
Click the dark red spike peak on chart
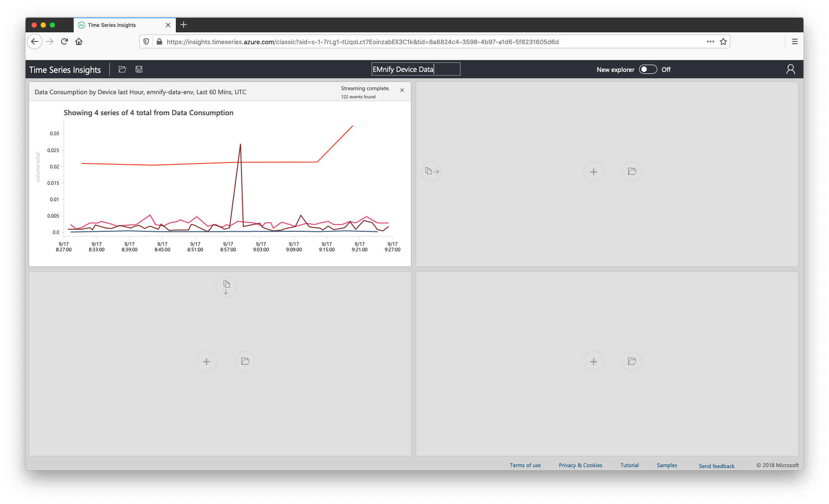(240, 145)
